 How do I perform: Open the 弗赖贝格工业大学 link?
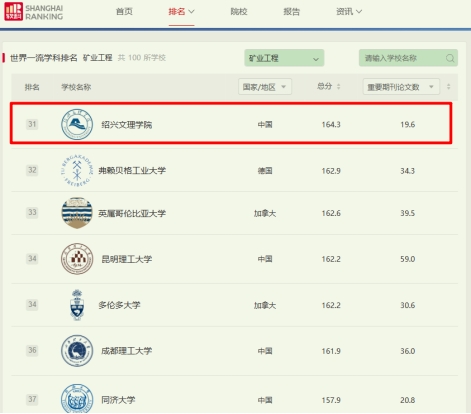(132, 171)
